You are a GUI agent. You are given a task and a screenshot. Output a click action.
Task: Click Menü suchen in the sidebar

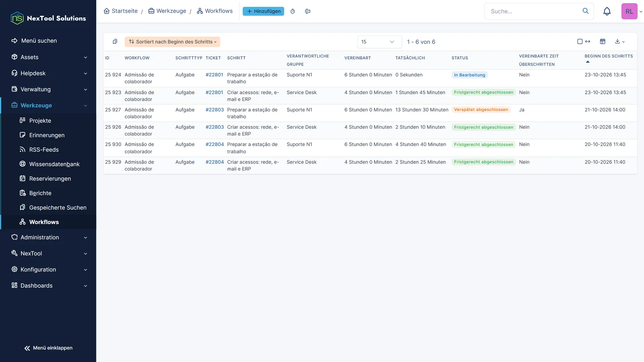pyautogui.click(x=39, y=41)
